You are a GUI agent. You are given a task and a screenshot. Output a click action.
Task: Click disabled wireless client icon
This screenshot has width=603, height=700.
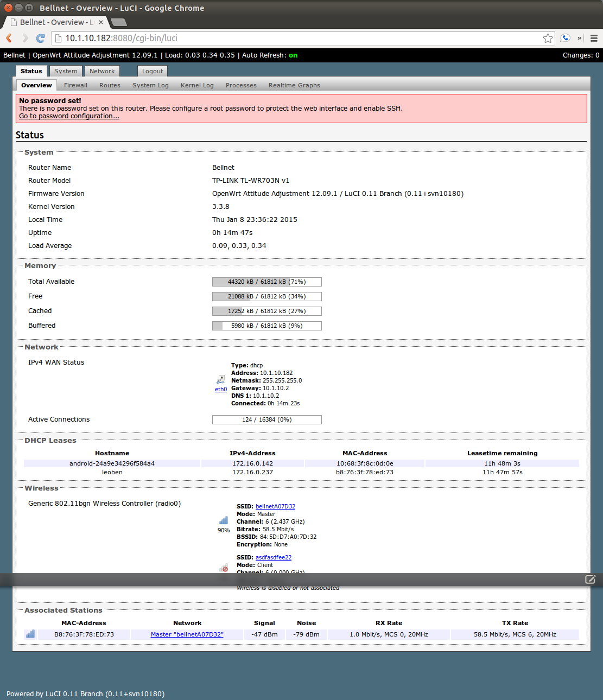(x=224, y=568)
